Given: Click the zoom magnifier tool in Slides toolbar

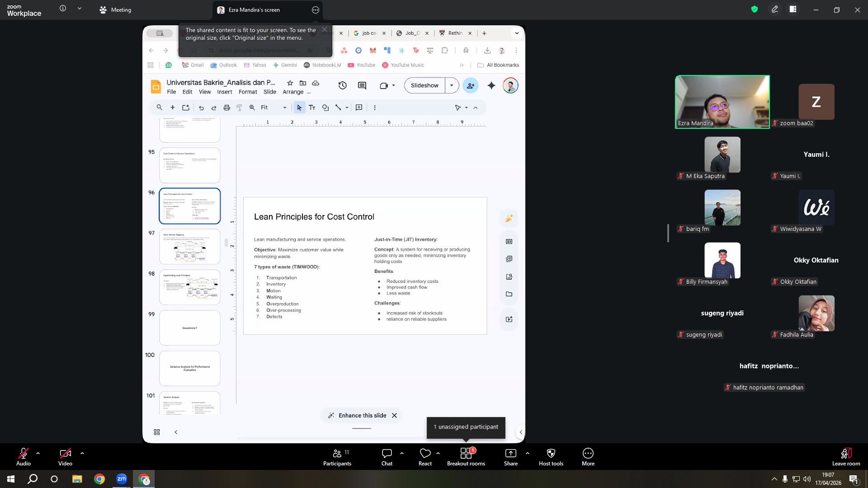Looking at the screenshot, I should [252, 108].
